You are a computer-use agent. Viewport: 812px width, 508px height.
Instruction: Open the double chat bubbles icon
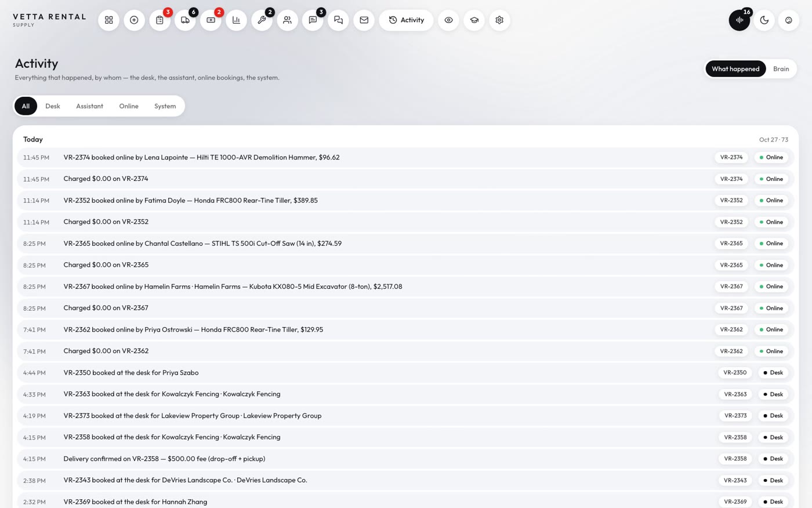(338, 20)
